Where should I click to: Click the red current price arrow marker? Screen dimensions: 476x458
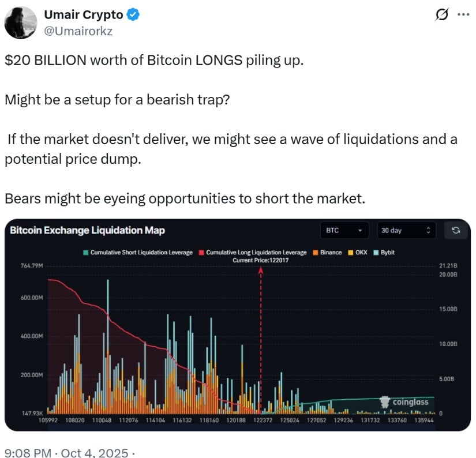(261, 273)
